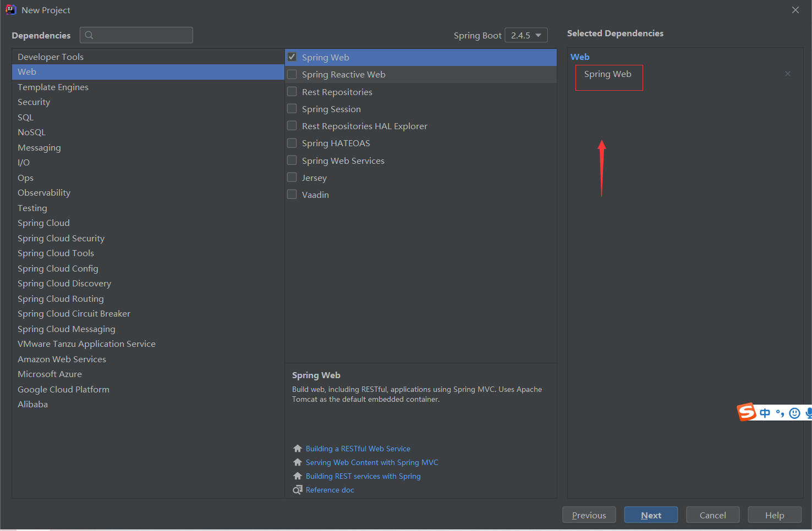This screenshot has width=812, height=531.
Task: Click the home icon beside Building REST services
Action: 298,476
